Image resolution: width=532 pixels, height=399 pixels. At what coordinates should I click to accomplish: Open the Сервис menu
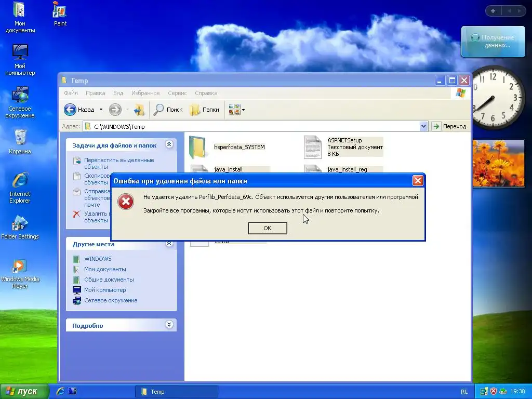[x=177, y=93]
